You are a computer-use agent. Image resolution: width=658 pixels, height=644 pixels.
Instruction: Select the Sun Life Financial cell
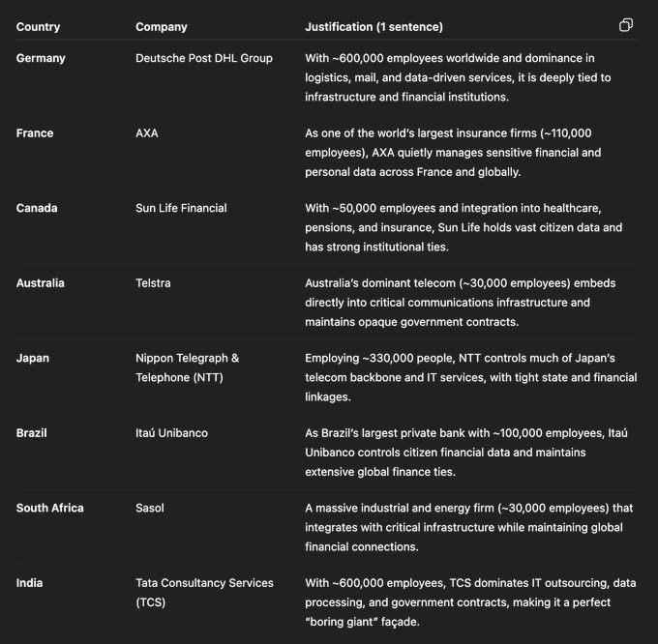(x=181, y=208)
